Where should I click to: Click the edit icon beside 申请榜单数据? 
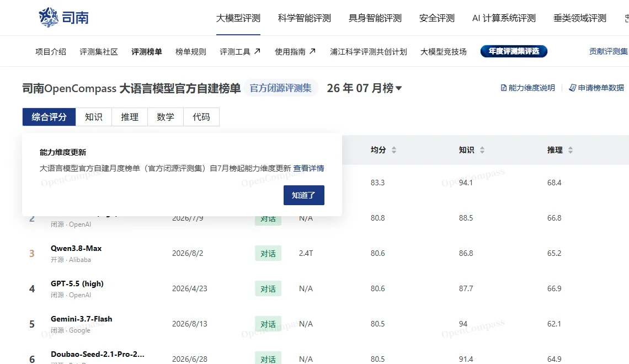pos(572,88)
